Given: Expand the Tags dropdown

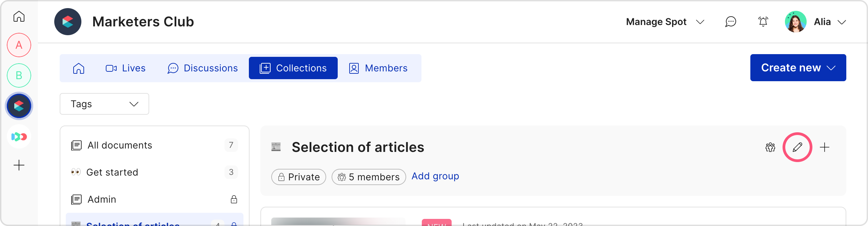Looking at the screenshot, I should coord(104,104).
